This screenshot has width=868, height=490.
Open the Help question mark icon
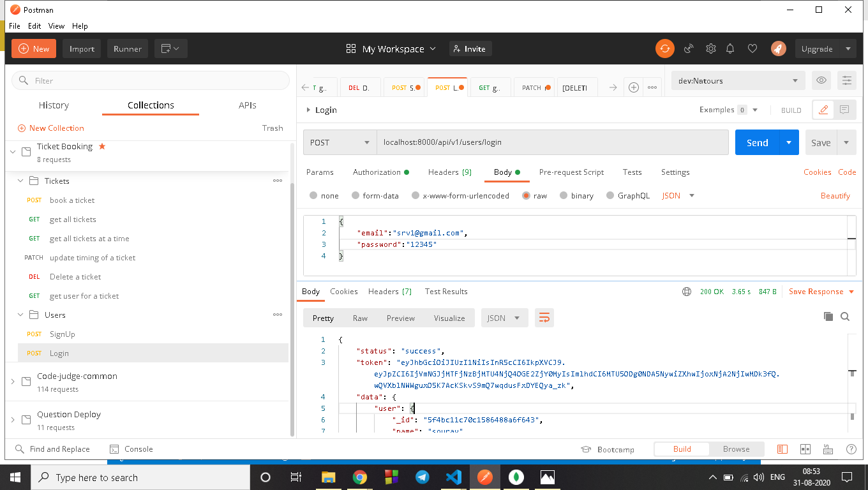(851, 449)
